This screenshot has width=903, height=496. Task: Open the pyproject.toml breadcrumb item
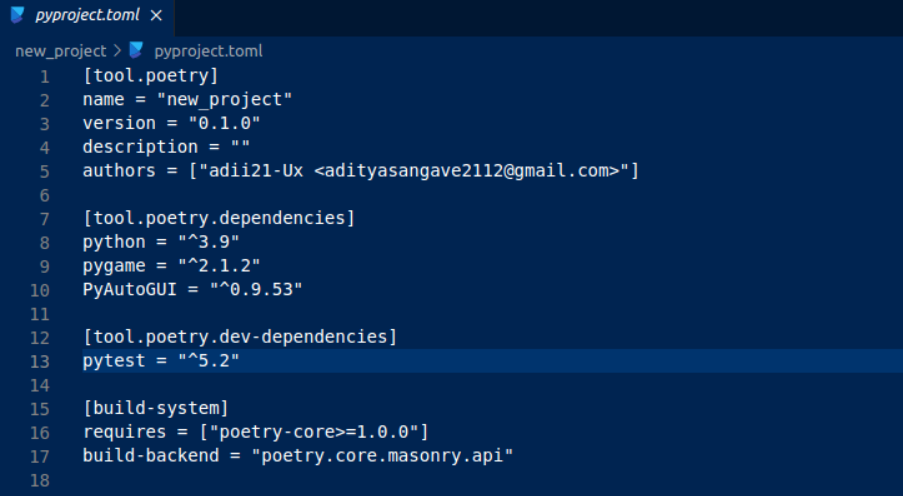click(208, 51)
